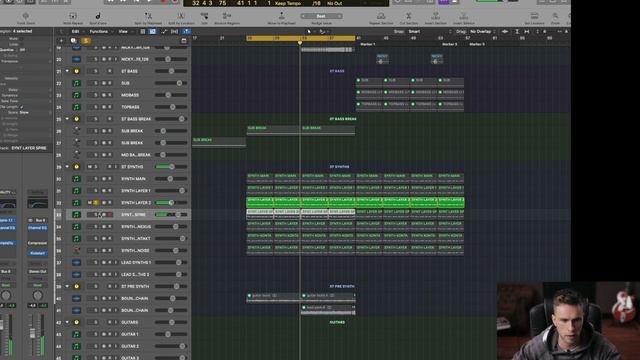Click the show automation icon in tracks menu bar
Screen dimensions: 640x360
pos(164,31)
